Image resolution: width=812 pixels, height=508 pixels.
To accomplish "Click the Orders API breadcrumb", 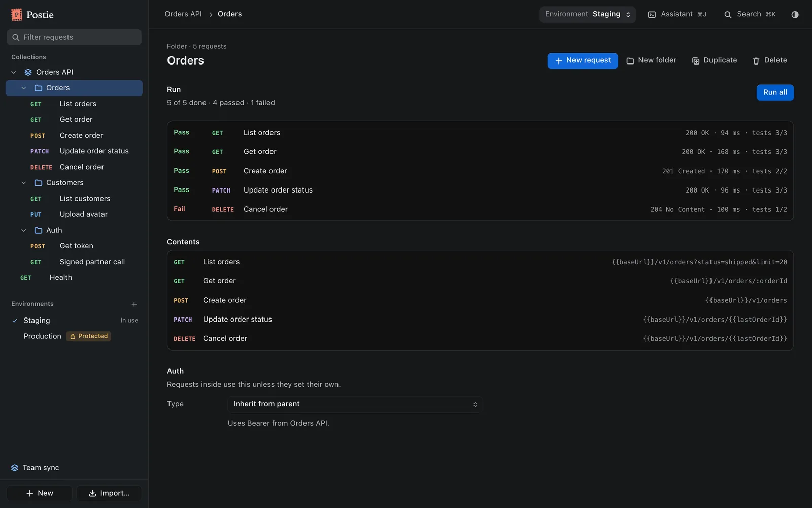I will point(183,14).
